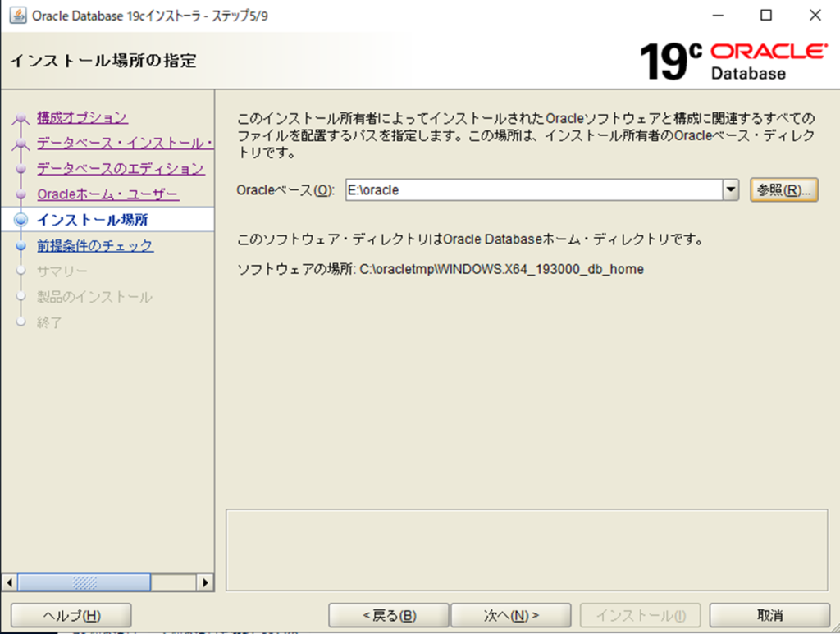
Task: Click the sidebar horizontal scrollbar thumb
Action: [x=84, y=582]
